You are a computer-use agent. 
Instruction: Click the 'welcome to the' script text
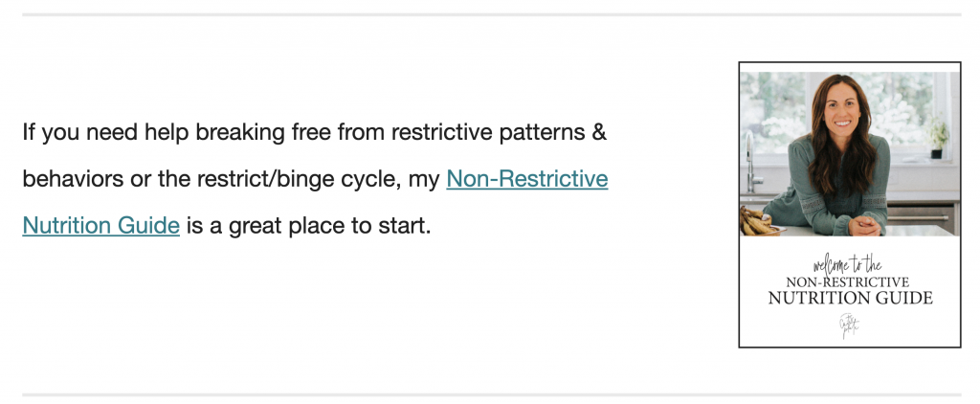pyautogui.click(x=847, y=265)
